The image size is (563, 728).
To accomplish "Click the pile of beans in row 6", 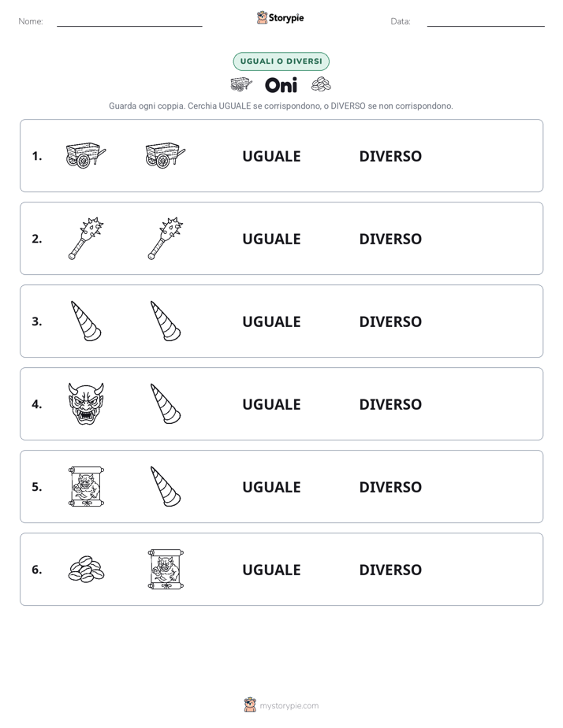I will (x=86, y=569).
